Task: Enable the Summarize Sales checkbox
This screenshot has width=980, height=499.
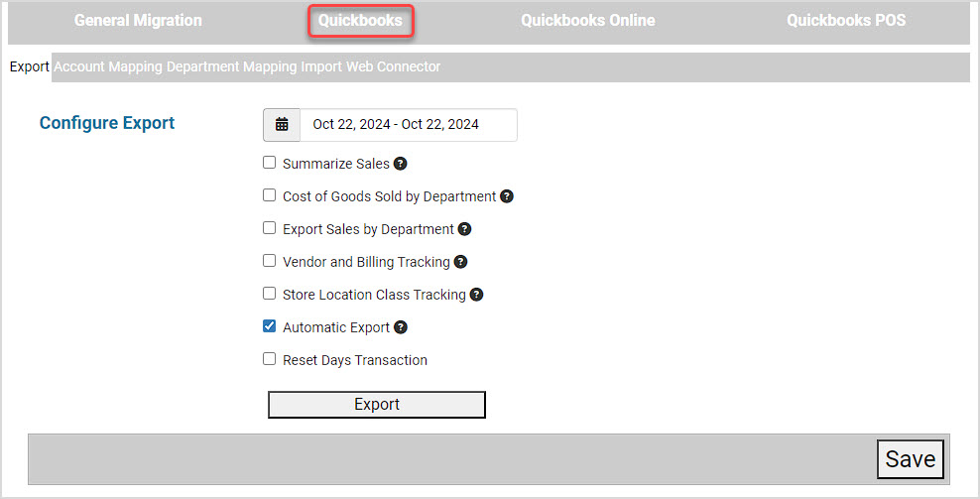Action: (x=270, y=163)
